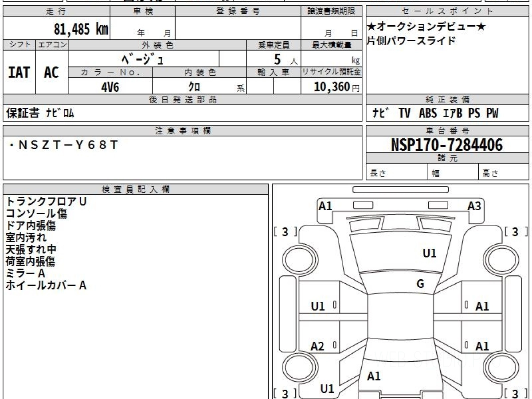Select recycle deposit 10,360円

click(337, 87)
